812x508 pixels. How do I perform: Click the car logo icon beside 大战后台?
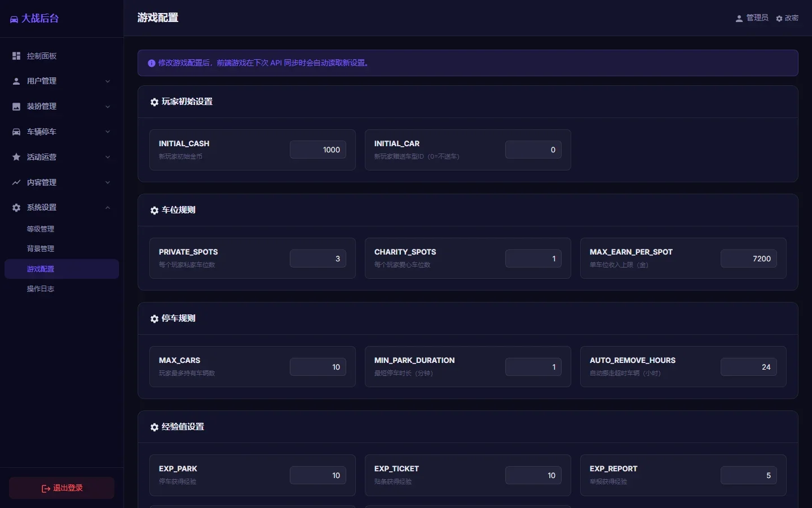click(14, 19)
